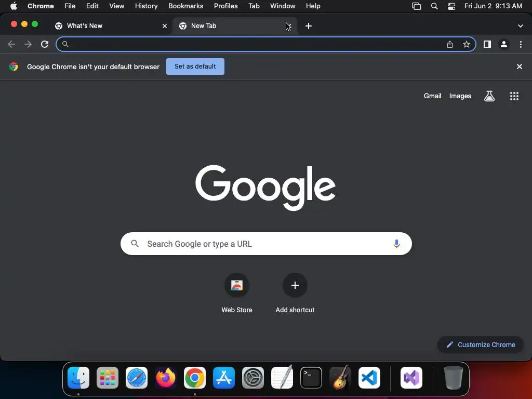Open the side panel icon
532x399 pixels.
487,44
